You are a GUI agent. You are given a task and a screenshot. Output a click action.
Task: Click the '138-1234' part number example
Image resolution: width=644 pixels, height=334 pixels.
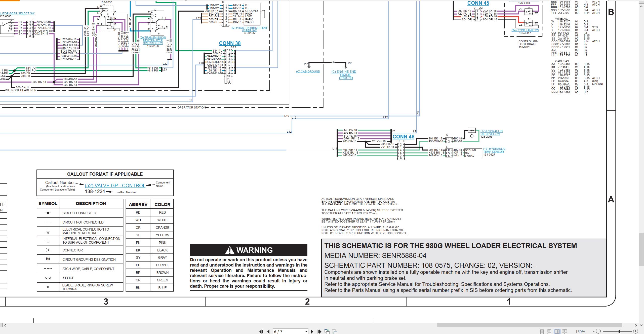coord(95,192)
